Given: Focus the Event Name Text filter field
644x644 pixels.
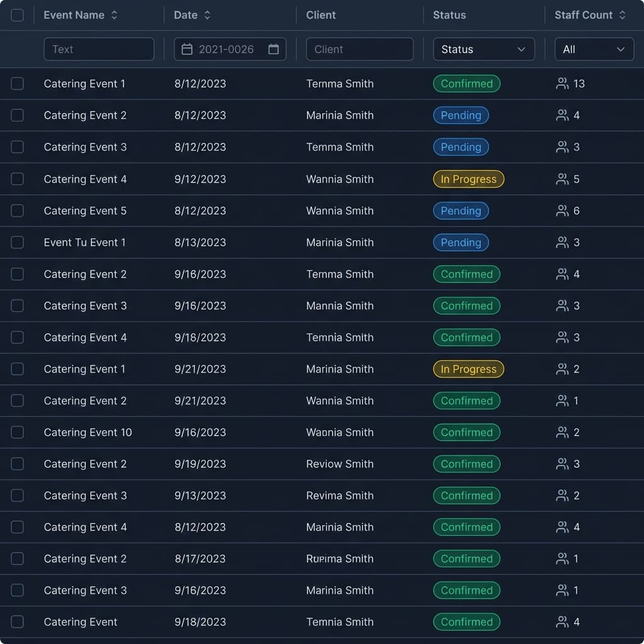Looking at the screenshot, I should [x=99, y=49].
